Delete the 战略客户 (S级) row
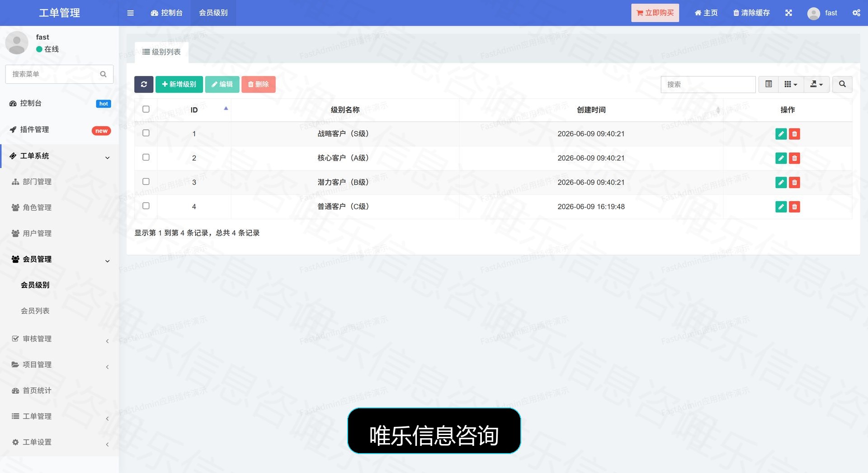The height and width of the screenshot is (473, 868). (794, 134)
